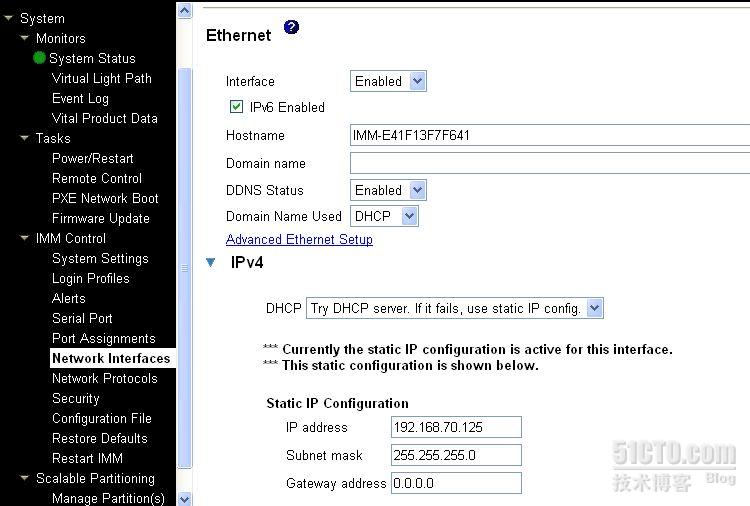This screenshot has height=506, width=750.
Task: Toggle the IPv6 Enabled checkbox
Action: (236, 107)
